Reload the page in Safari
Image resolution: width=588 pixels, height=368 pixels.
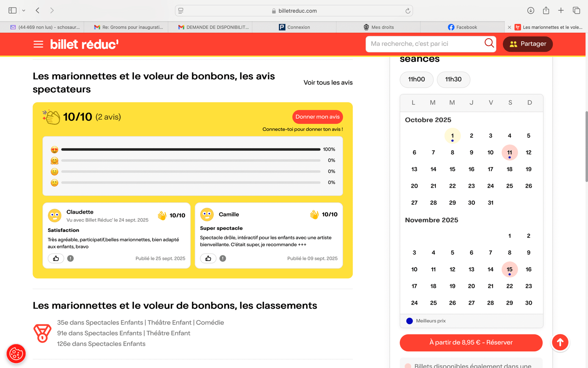(x=408, y=11)
